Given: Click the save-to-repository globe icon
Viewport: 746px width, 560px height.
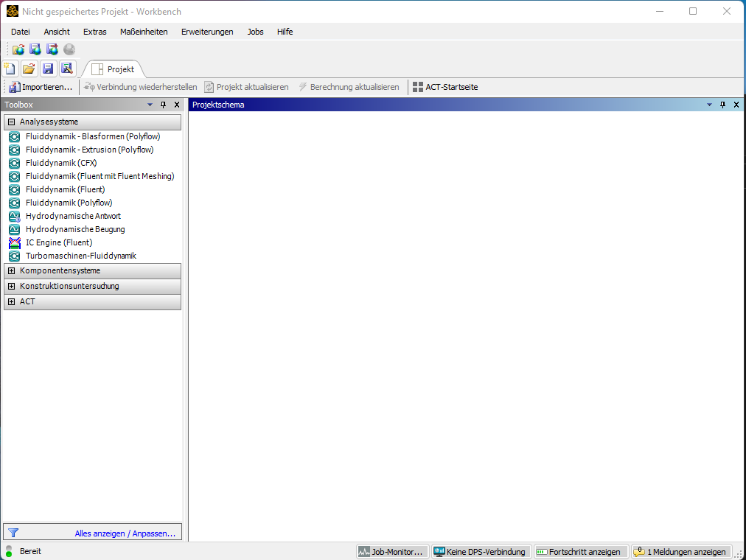Looking at the screenshot, I should pos(35,49).
